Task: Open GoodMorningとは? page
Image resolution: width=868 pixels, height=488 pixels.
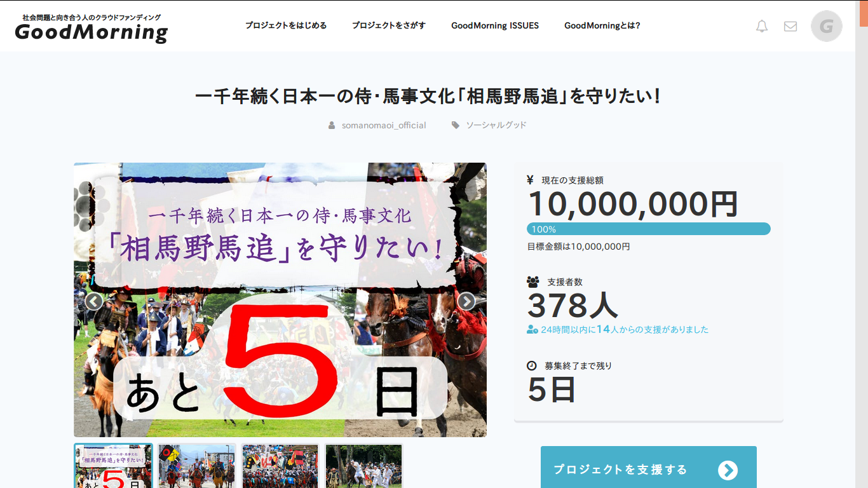Action: [x=602, y=26]
